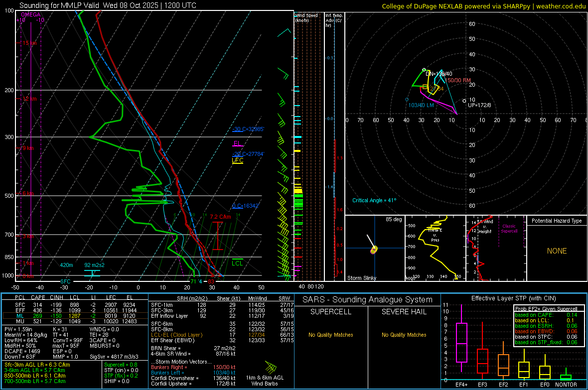Click the 'Bunkers Left = 103/40 kt' line
The width and height of the screenshot is (588, 390).
coord(193,373)
